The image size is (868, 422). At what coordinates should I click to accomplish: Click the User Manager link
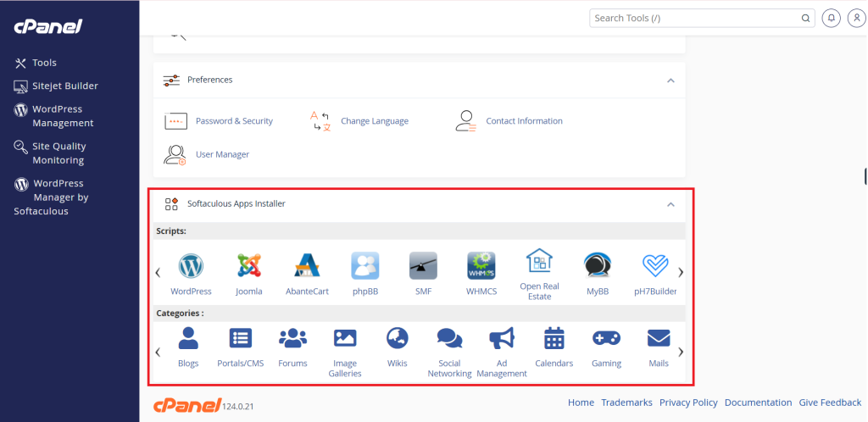223,155
